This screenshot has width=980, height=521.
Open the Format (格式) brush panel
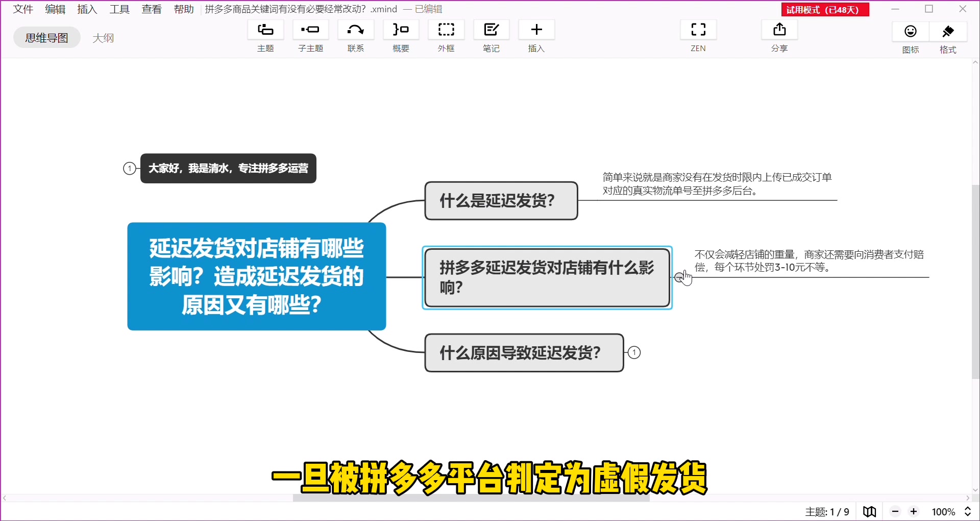pyautogui.click(x=948, y=32)
